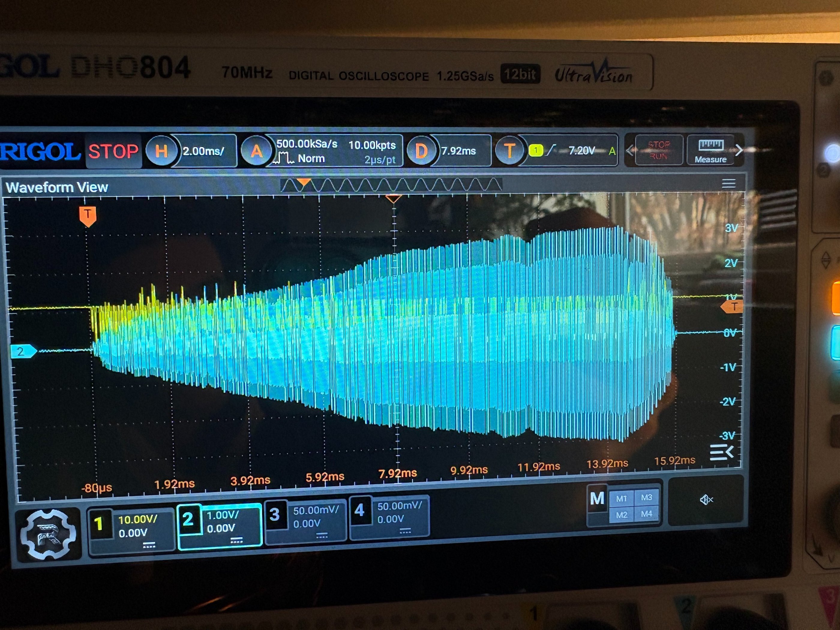840x630 pixels.
Task: Click the trigger T icon
Action: 509,151
